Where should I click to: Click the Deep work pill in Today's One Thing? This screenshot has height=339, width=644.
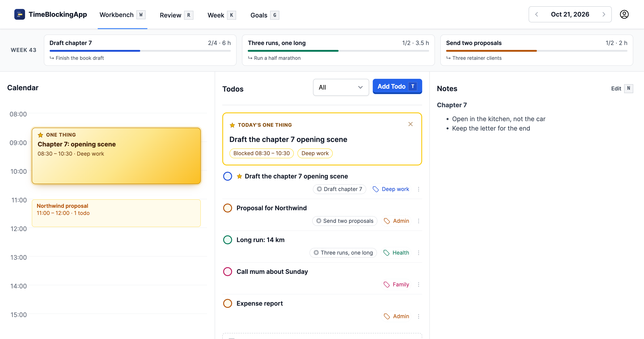(x=315, y=153)
